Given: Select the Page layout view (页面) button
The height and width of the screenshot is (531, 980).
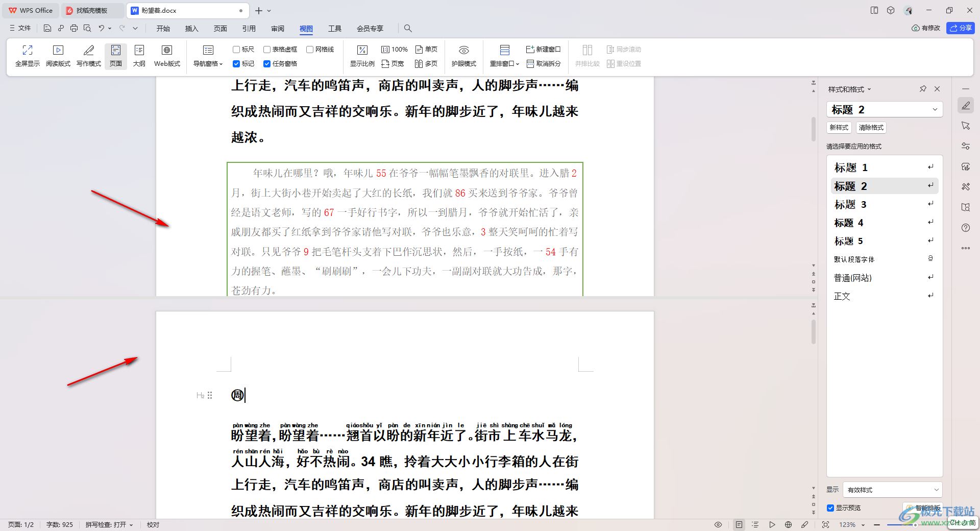Looking at the screenshot, I should point(116,56).
